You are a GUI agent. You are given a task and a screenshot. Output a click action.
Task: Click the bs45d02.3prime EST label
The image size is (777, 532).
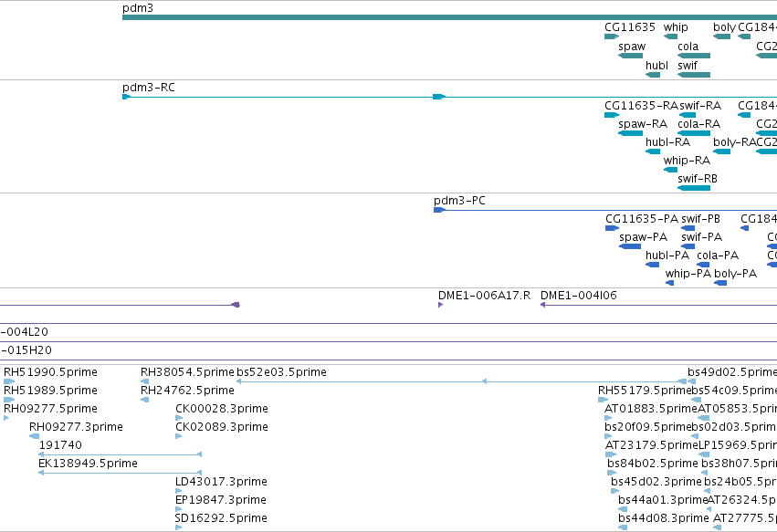point(656,482)
